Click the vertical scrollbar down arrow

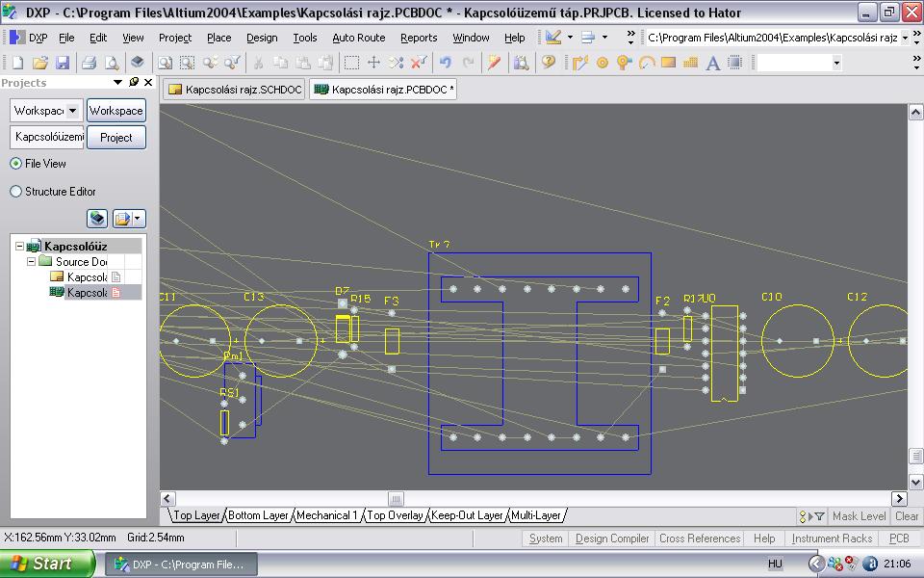(x=915, y=482)
